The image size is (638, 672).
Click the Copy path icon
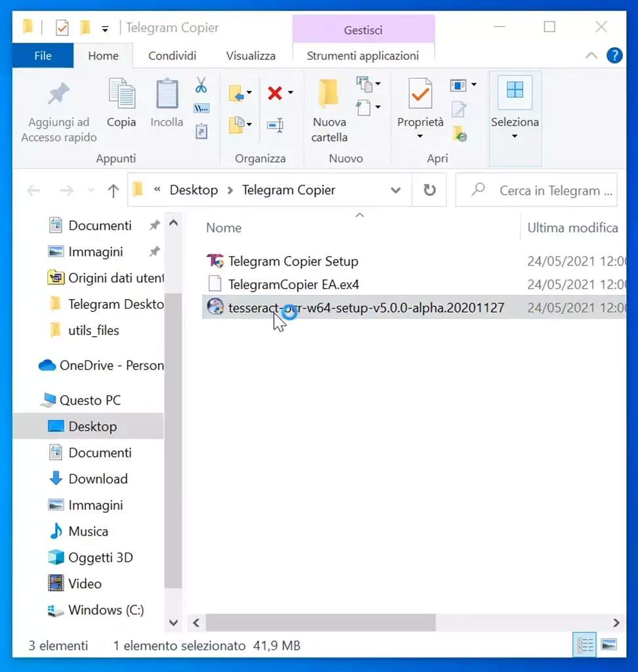click(201, 108)
